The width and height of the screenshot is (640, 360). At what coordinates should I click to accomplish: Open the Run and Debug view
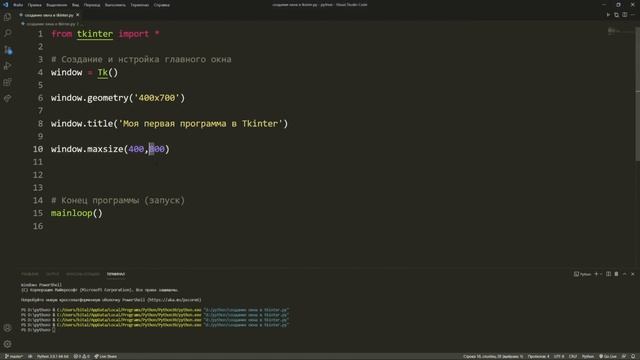[7, 66]
